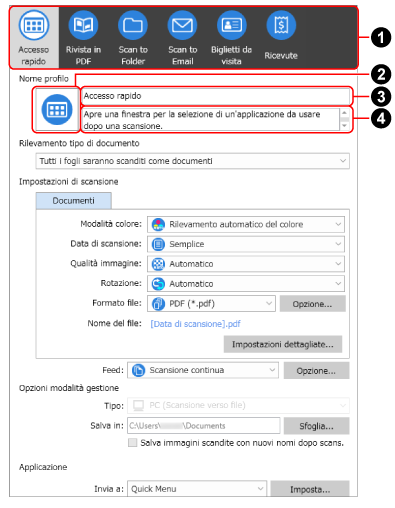Change the large profile icon button
The image size is (395, 508).
(57, 110)
